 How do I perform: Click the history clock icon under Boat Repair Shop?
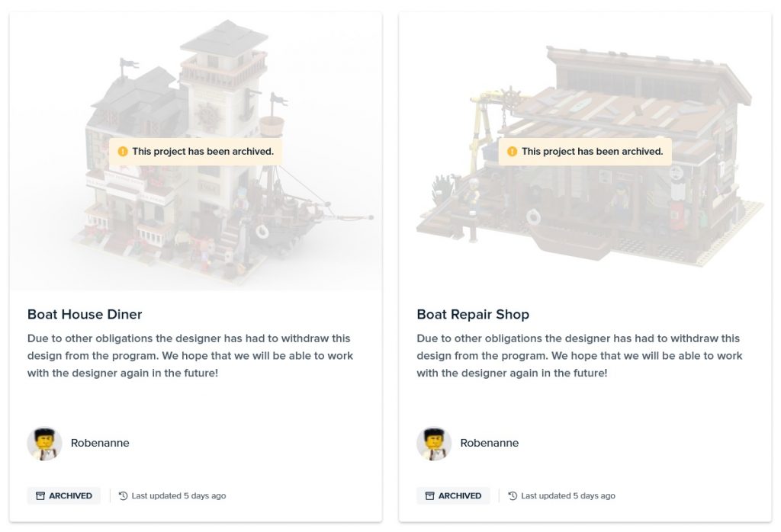[x=513, y=495]
